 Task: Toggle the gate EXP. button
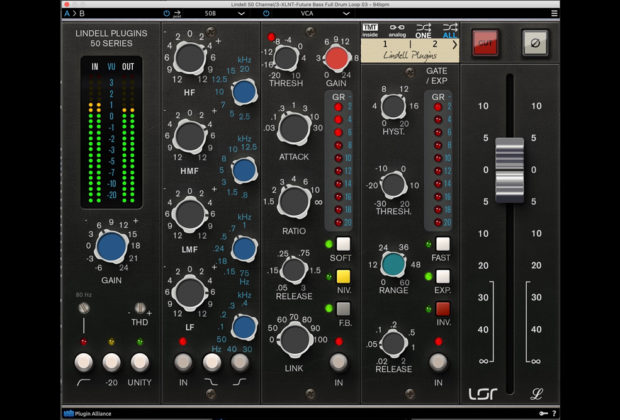pyautogui.click(x=442, y=276)
